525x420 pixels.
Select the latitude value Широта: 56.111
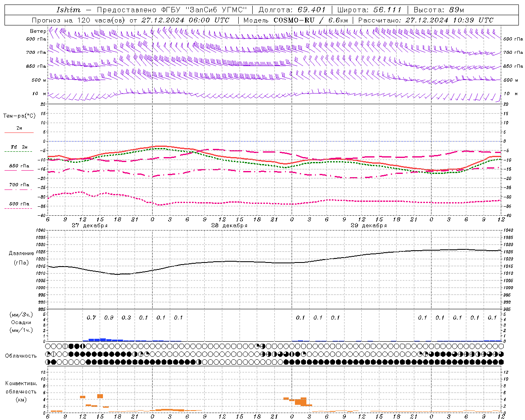369,10
